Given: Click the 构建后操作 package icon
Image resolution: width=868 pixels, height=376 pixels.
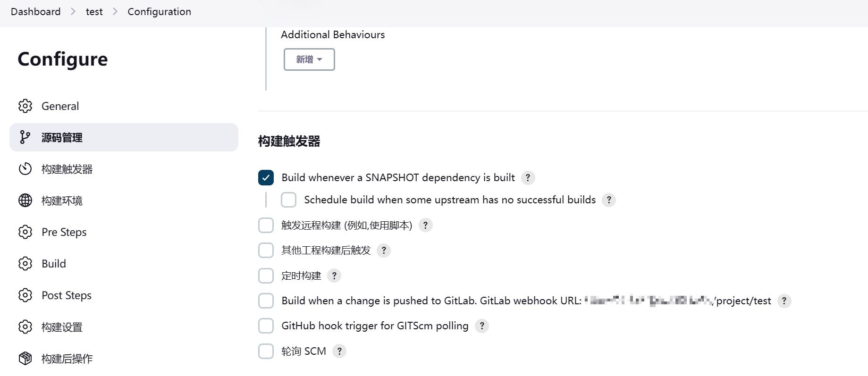Looking at the screenshot, I should click(25, 358).
